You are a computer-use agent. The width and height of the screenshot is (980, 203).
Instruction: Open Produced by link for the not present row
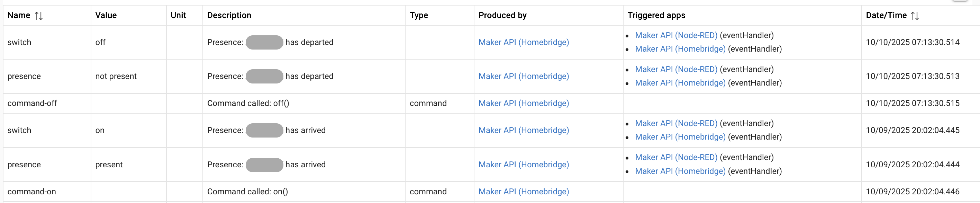[524, 76]
